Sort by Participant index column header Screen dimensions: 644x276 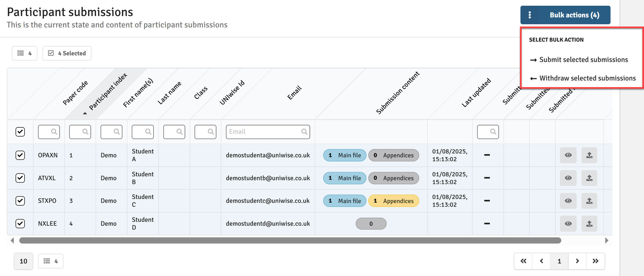pos(108,92)
